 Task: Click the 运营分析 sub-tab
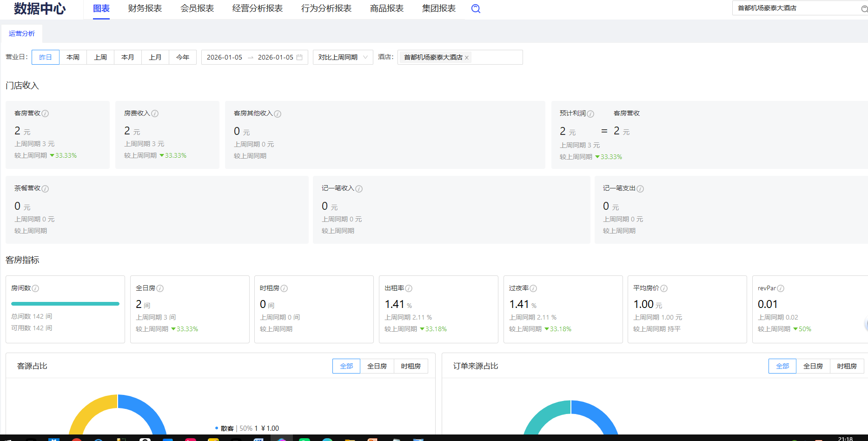click(22, 33)
